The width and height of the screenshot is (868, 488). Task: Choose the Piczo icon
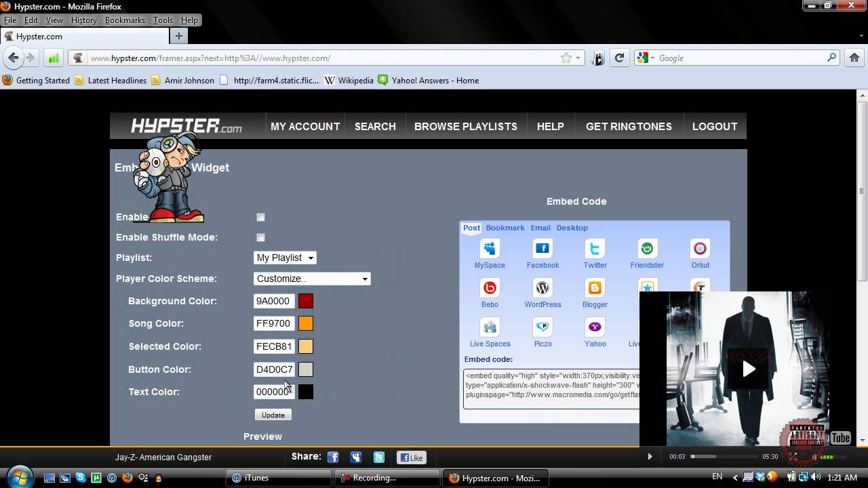(x=542, y=327)
